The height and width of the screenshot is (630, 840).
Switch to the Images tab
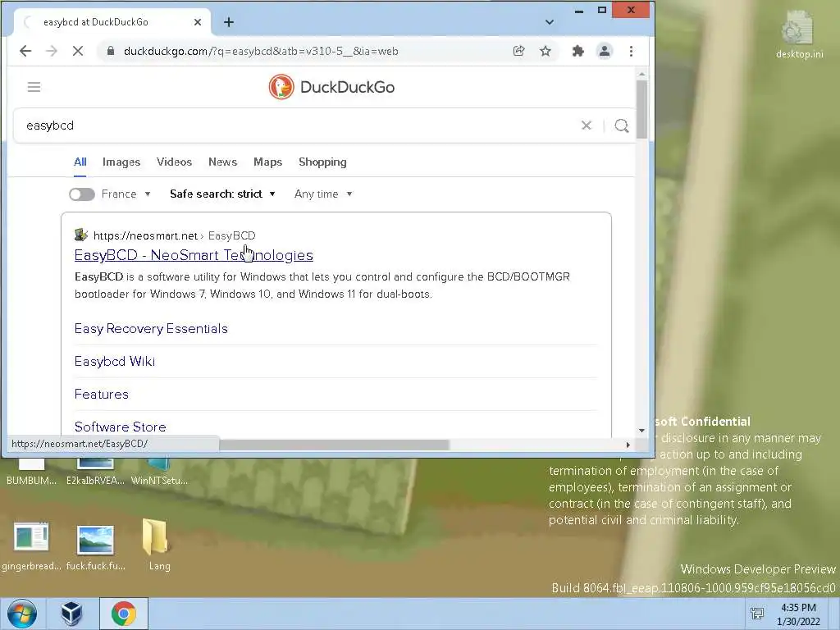coord(121,162)
